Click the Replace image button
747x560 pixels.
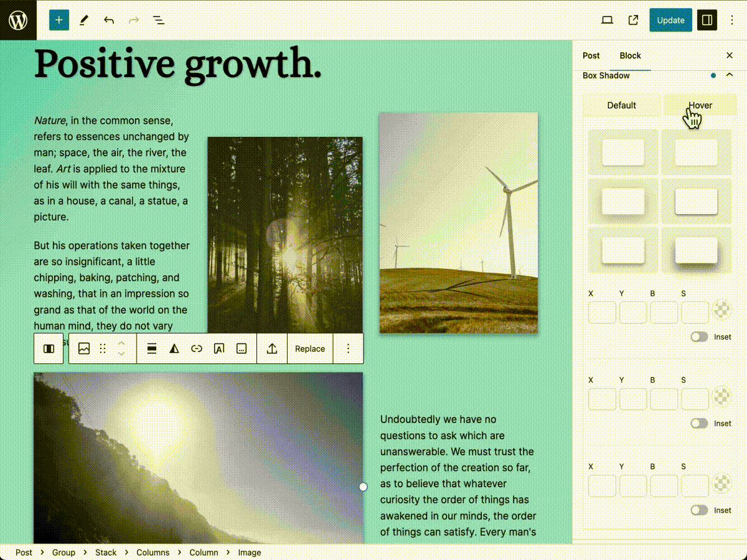coord(310,348)
